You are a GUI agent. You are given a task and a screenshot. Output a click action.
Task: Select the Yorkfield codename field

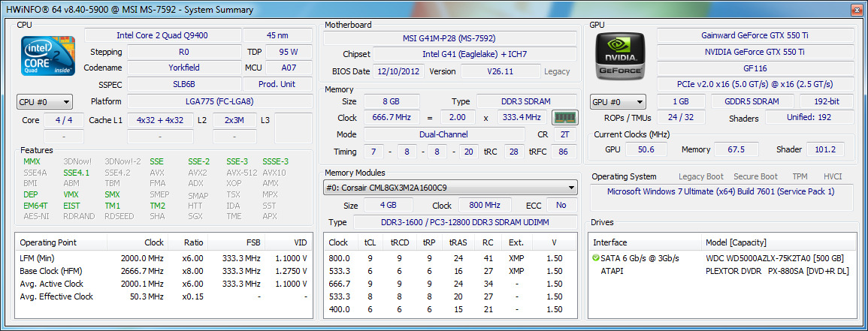[184, 68]
